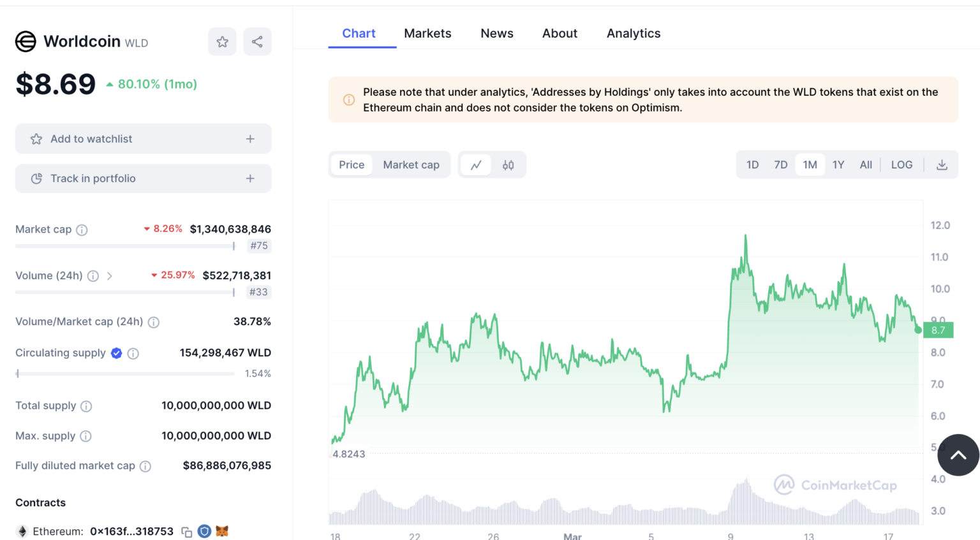Switch to candlestick chart icon

click(508, 165)
